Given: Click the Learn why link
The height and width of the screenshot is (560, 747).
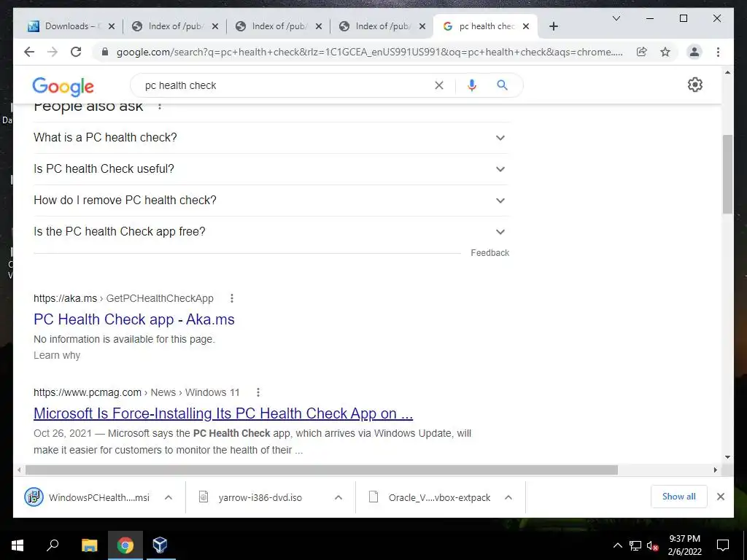Looking at the screenshot, I should [x=57, y=355].
